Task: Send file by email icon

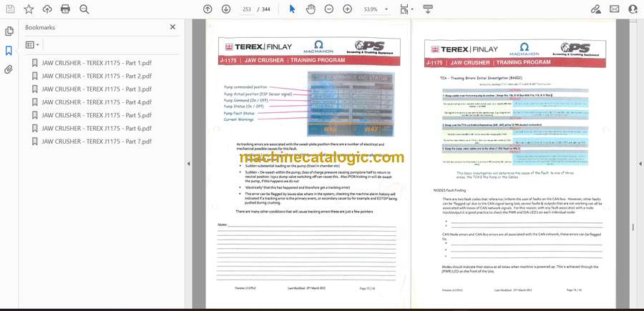Action: tap(615, 9)
